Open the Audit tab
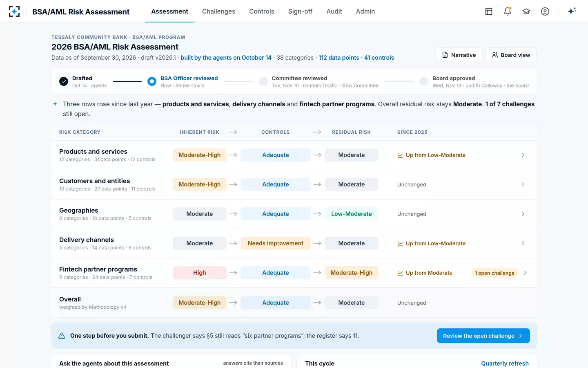588x368 pixels. [x=334, y=11]
